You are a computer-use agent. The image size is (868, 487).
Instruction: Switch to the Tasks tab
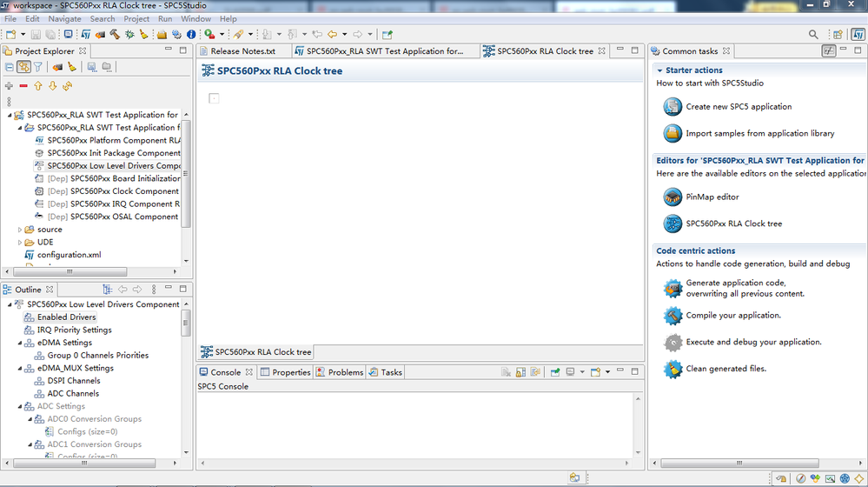(386, 372)
